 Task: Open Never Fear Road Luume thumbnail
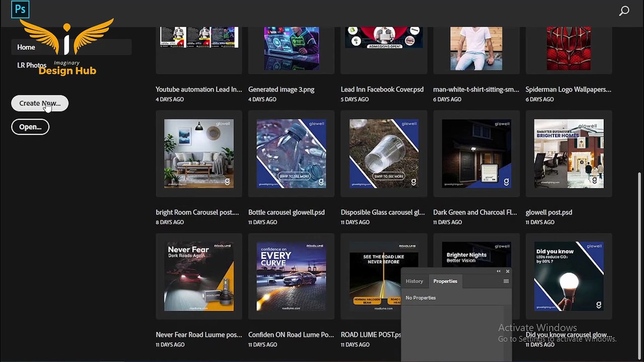[199, 276]
